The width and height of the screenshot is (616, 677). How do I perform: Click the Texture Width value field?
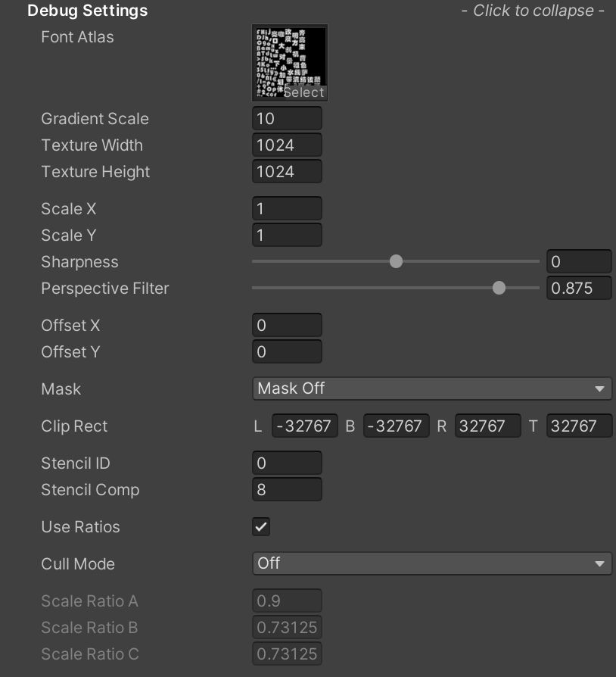287,145
